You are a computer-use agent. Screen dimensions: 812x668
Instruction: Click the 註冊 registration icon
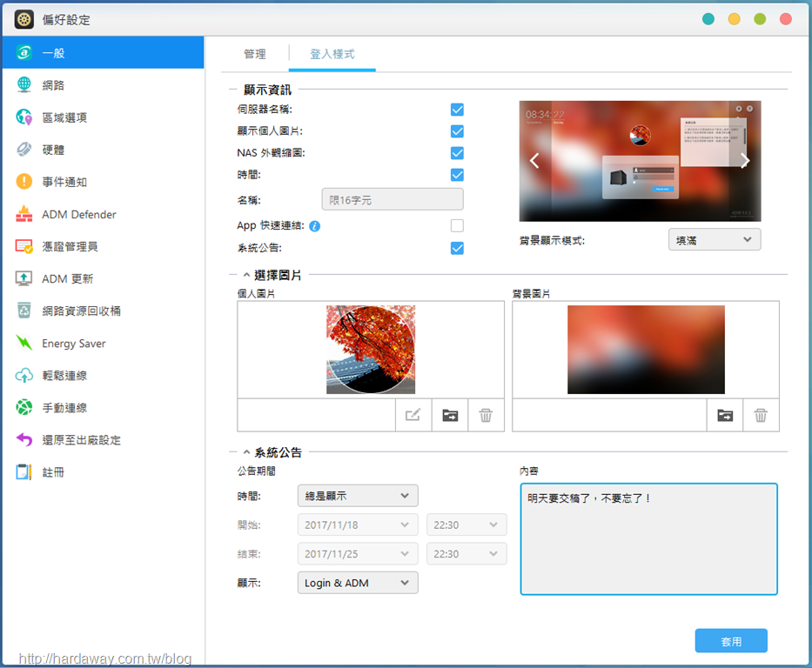(23, 472)
